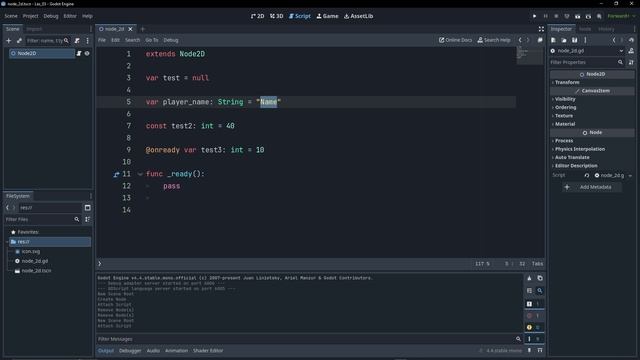Image resolution: width=640 pixels, height=360 pixels.
Task: Toggle the scripts panel arrow at editor bottom-left
Action: 100,264
